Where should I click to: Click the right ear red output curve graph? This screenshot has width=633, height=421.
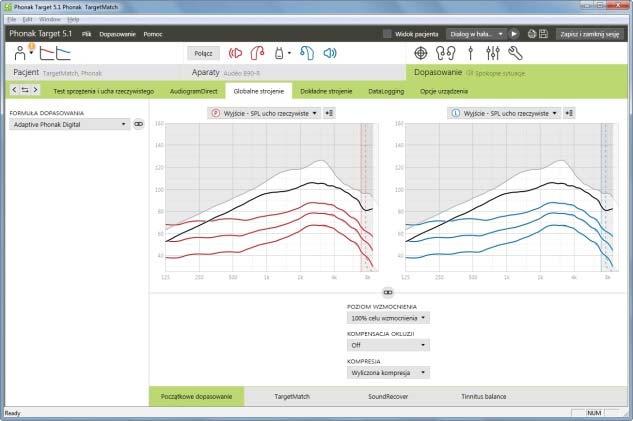point(269,197)
